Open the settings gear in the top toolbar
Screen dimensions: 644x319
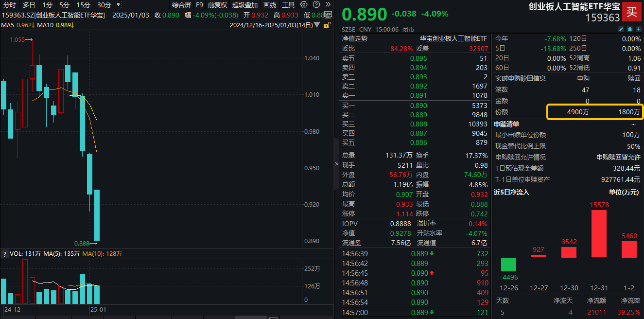pos(304,4)
